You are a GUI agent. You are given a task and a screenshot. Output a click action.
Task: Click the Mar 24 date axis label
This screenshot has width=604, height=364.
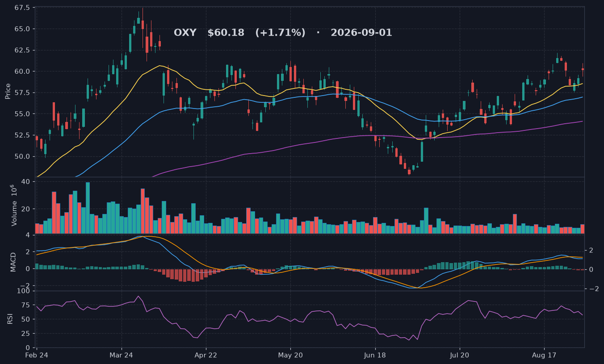(122, 356)
